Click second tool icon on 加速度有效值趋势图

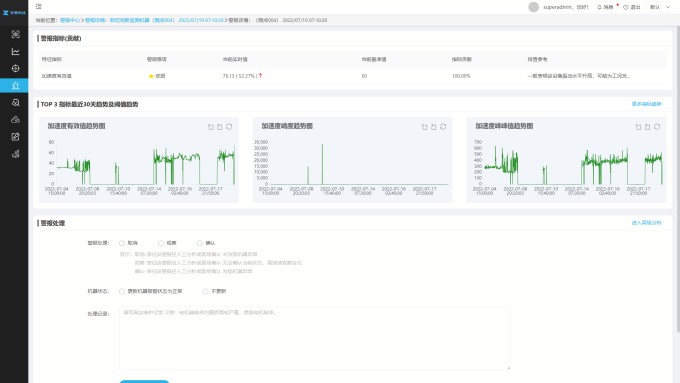tap(220, 127)
